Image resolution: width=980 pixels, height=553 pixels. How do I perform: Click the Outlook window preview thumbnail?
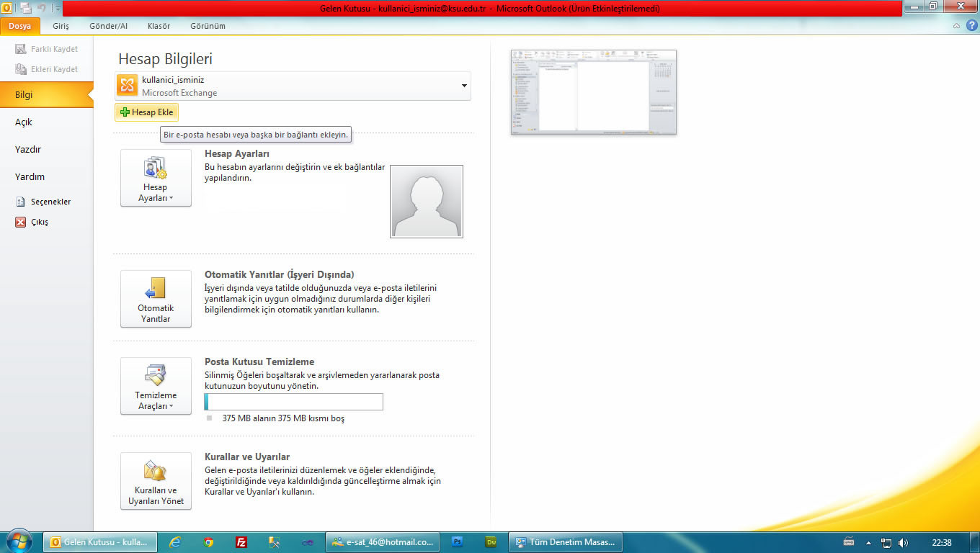[x=594, y=92]
